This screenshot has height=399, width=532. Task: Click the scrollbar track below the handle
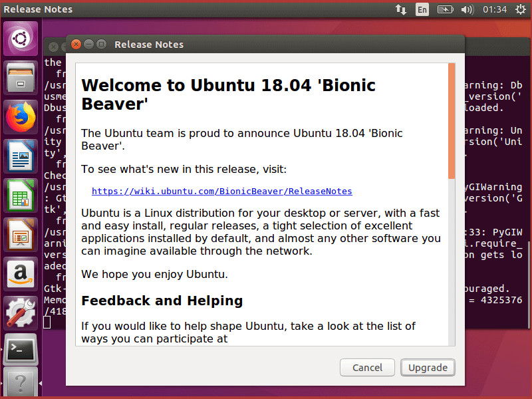click(x=452, y=262)
